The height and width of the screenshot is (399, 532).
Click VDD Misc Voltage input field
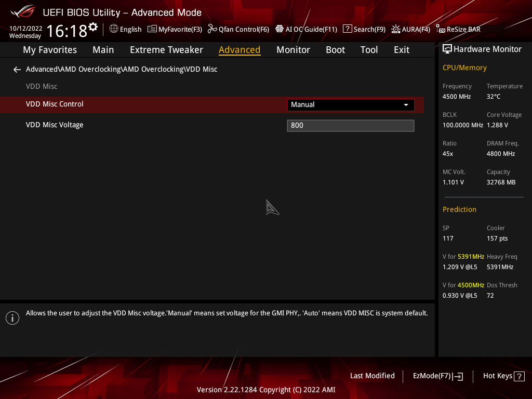point(351,126)
